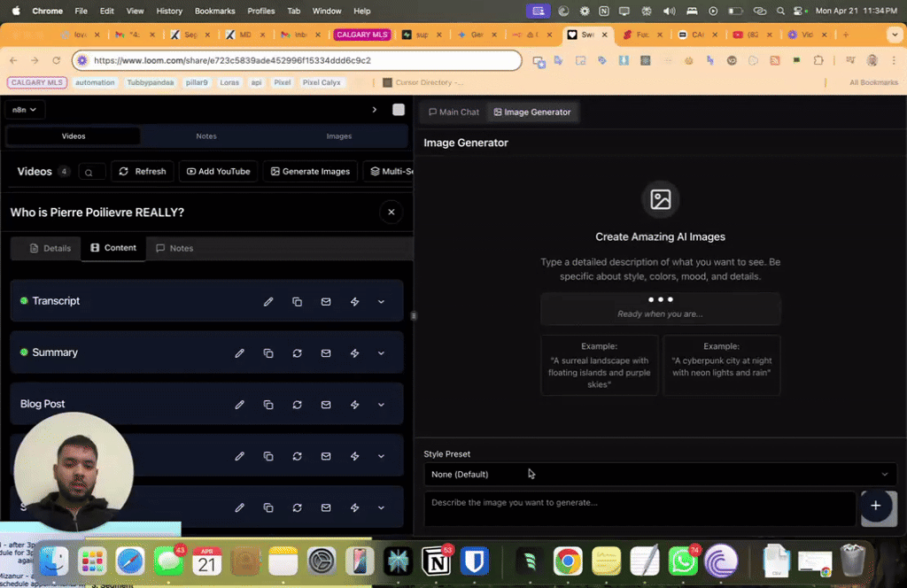Open the automation bookmark
Viewport: 907px width, 588px height.
(x=95, y=82)
